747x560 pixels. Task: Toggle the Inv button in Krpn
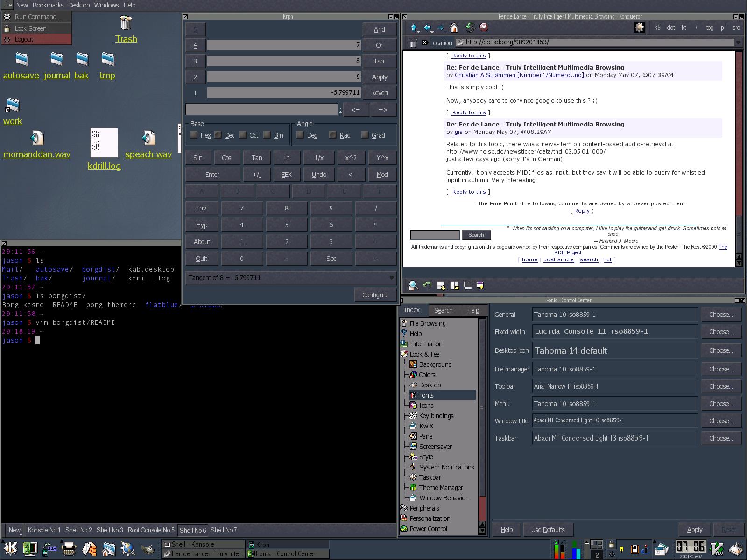click(x=202, y=208)
